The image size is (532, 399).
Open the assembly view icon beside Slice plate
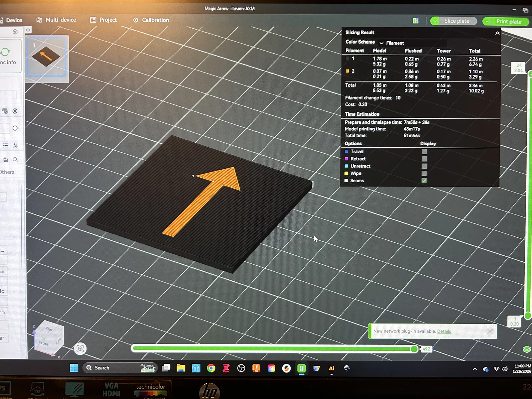pyautogui.click(x=416, y=21)
